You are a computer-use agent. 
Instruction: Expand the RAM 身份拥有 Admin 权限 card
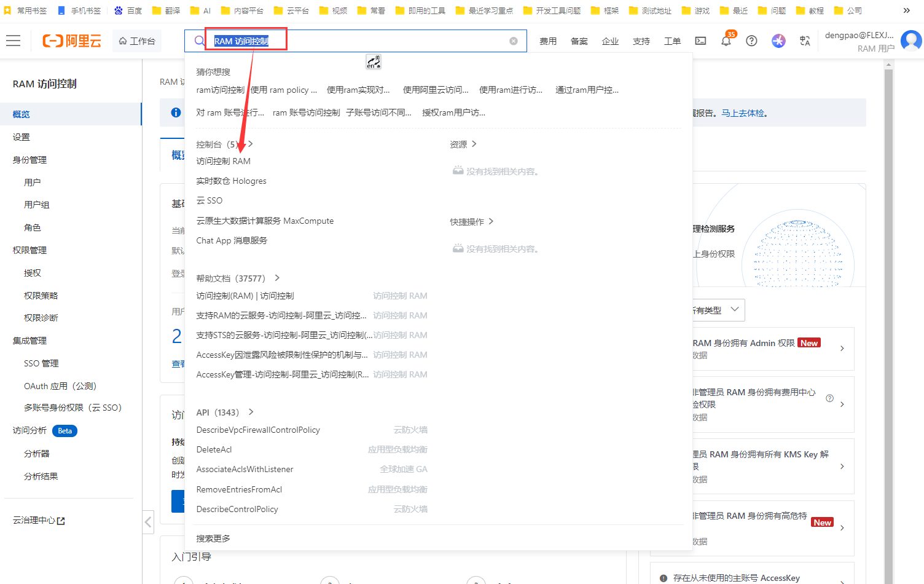pyautogui.click(x=842, y=349)
